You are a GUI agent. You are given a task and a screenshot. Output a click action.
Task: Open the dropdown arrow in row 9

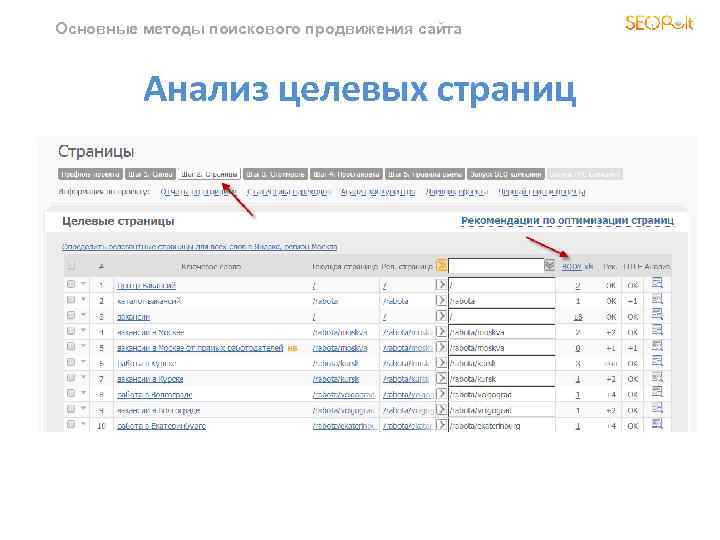(83, 409)
